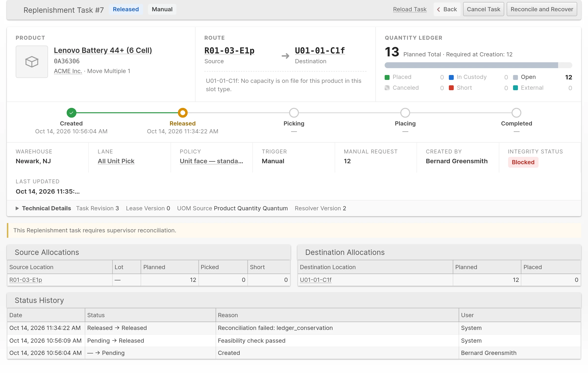The width and height of the screenshot is (588, 376).
Task: Click the Completed step circle
Action: click(516, 113)
